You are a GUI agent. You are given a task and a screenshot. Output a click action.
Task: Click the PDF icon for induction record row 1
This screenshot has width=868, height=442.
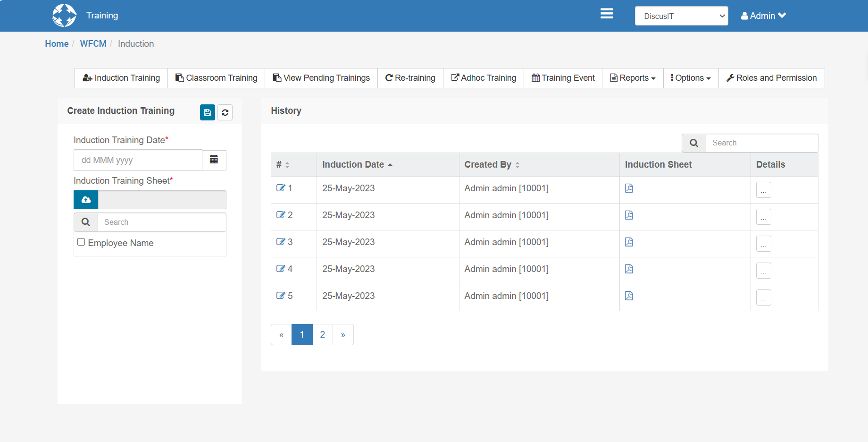pos(629,188)
